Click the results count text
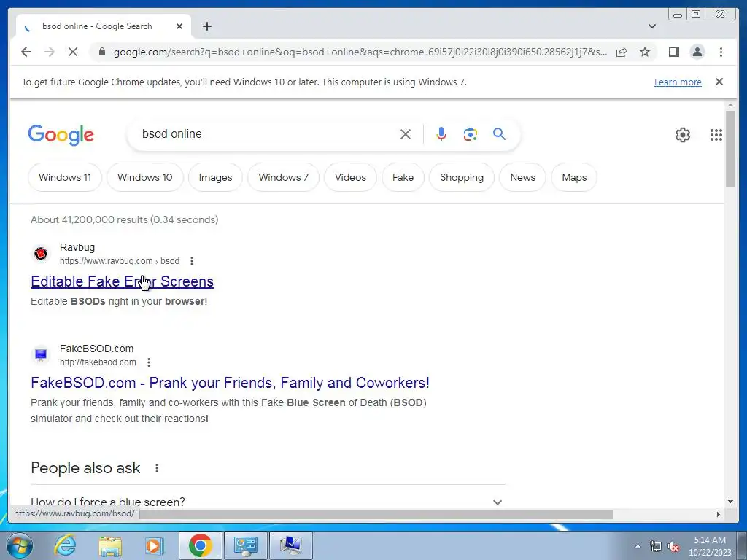The height and width of the screenshot is (560, 747). [124, 219]
